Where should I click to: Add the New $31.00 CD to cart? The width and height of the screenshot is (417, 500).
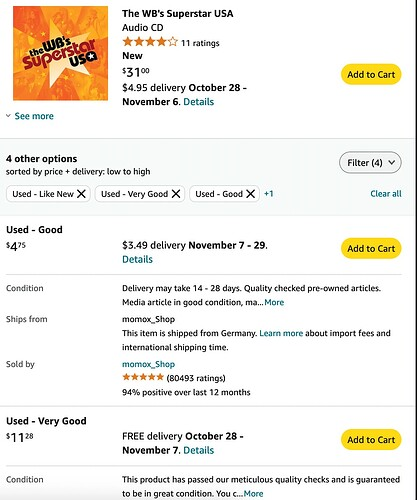(x=371, y=74)
